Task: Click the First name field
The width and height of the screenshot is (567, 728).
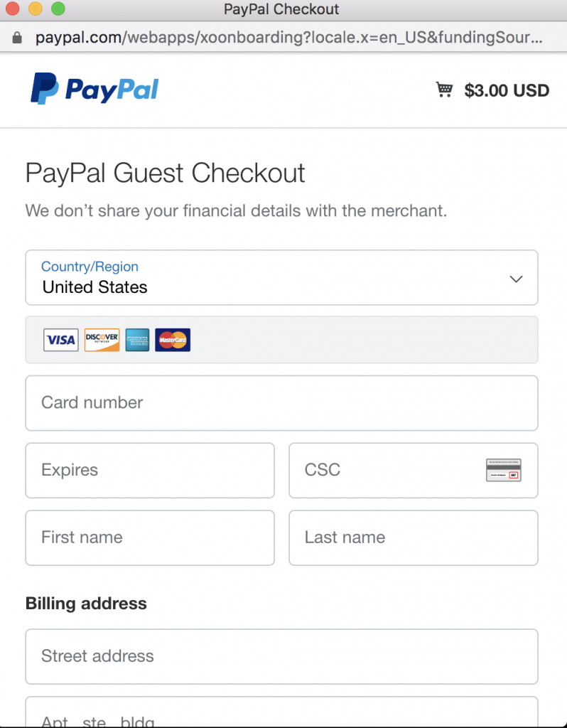Action: click(149, 537)
